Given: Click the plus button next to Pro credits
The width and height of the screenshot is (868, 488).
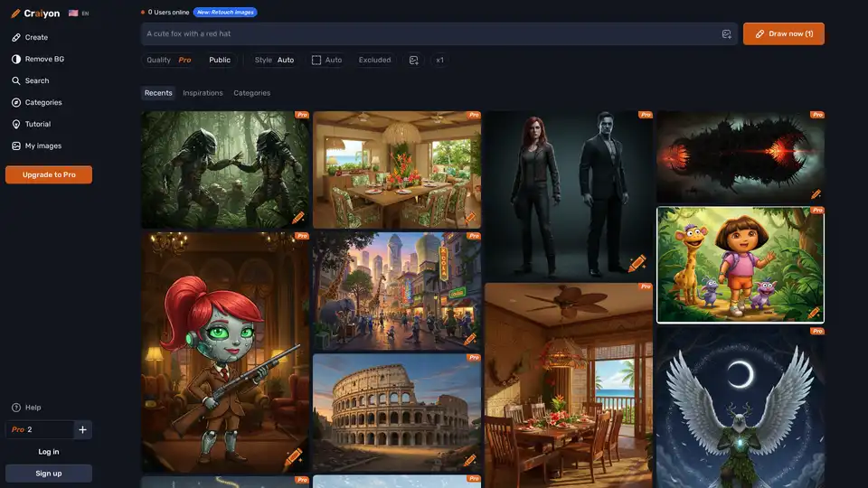Looking at the screenshot, I should [82, 429].
